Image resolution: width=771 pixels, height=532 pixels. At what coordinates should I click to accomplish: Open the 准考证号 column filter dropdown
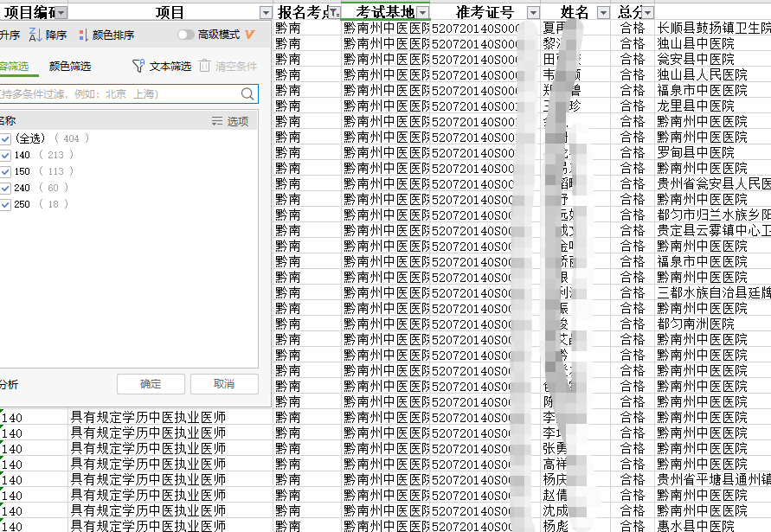[x=533, y=12]
